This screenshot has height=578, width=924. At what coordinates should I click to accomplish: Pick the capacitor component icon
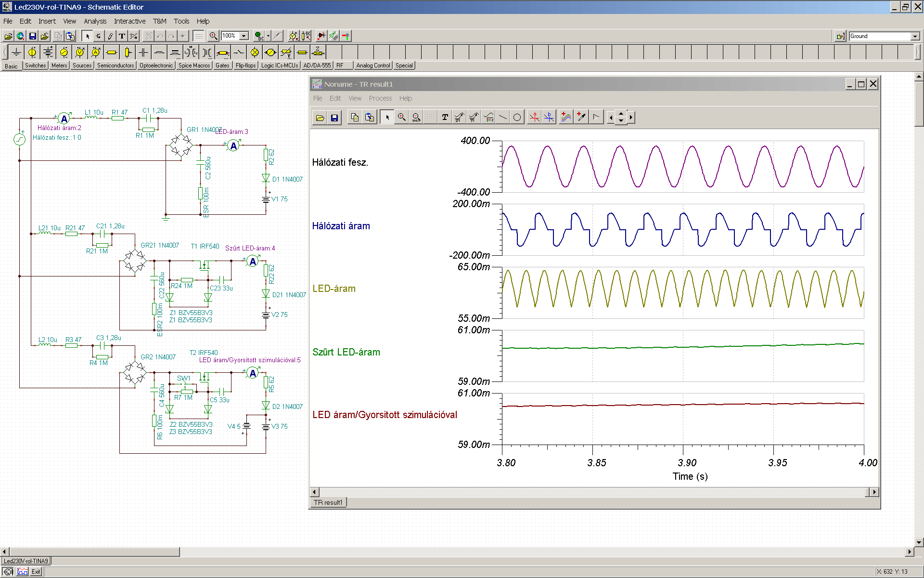click(x=143, y=52)
